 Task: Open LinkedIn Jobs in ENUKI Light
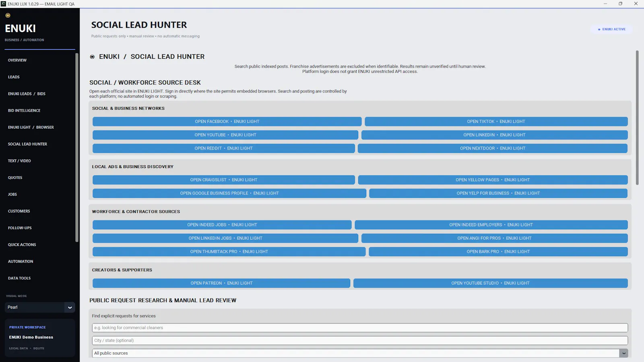pos(225,238)
